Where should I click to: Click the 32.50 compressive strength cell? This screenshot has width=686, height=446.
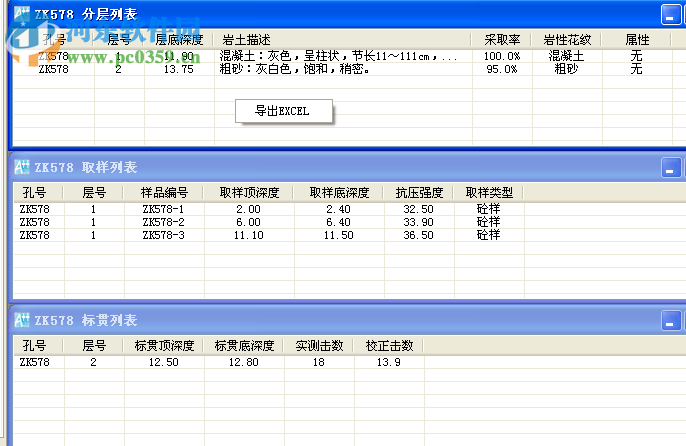419,209
